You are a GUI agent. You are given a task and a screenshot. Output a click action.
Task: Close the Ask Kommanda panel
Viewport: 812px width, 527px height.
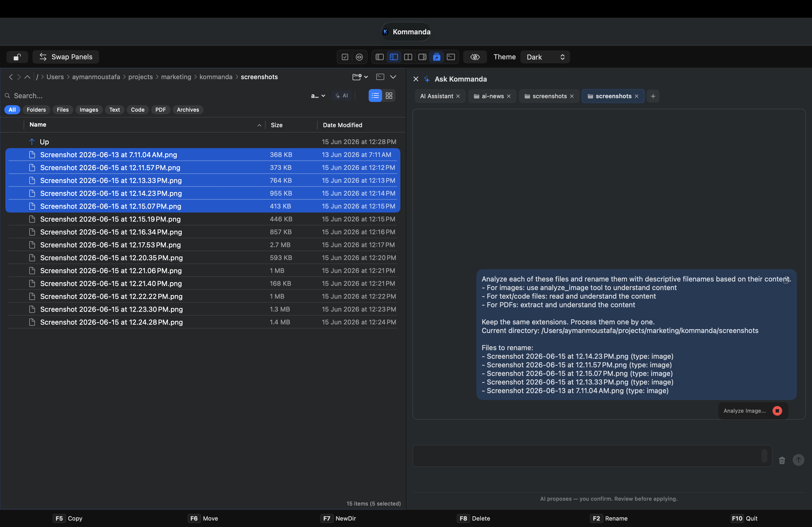coord(416,79)
